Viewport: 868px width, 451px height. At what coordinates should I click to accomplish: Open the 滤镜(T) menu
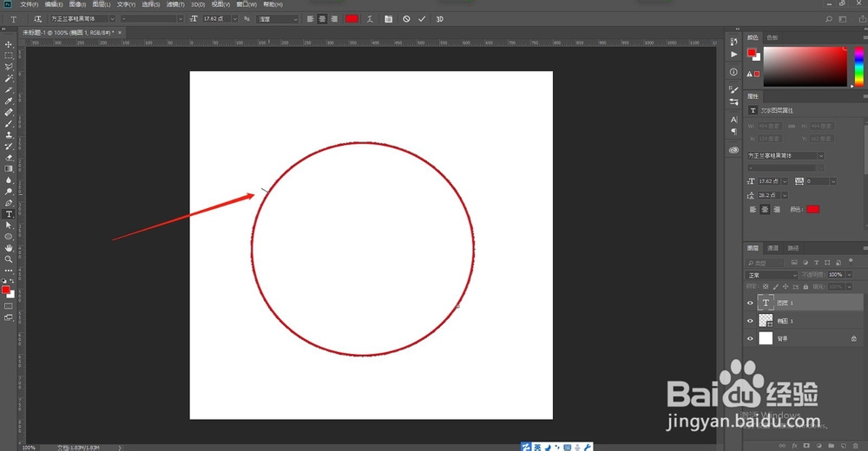point(175,4)
